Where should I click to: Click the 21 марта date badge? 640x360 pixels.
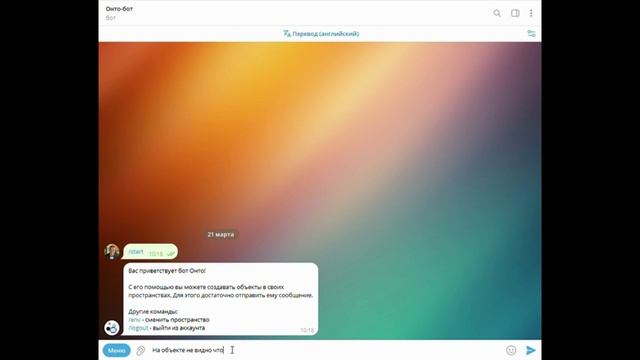click(x=221, y=234)
